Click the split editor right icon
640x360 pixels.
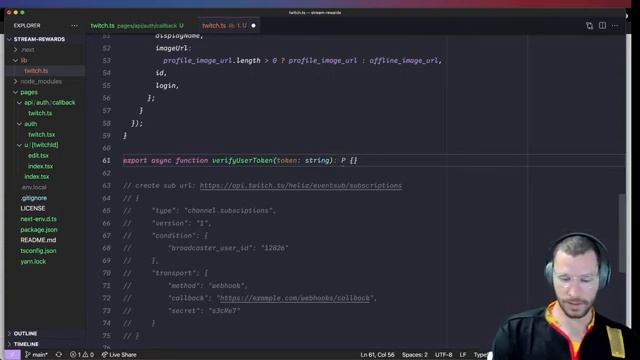602,25
